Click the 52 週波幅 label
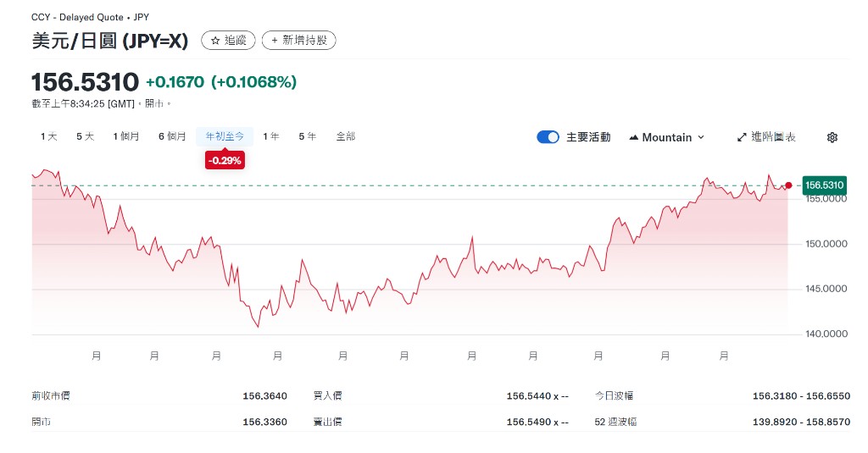 point(615,422)
